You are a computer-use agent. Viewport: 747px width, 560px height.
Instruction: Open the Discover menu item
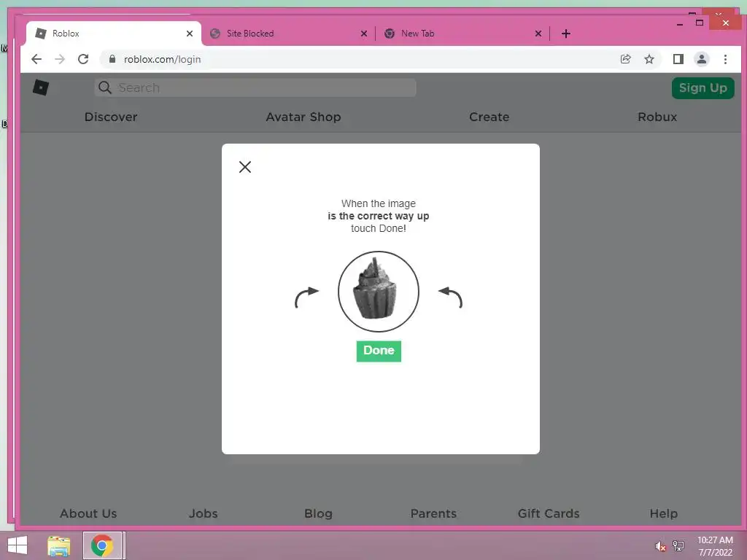(111, 117)
